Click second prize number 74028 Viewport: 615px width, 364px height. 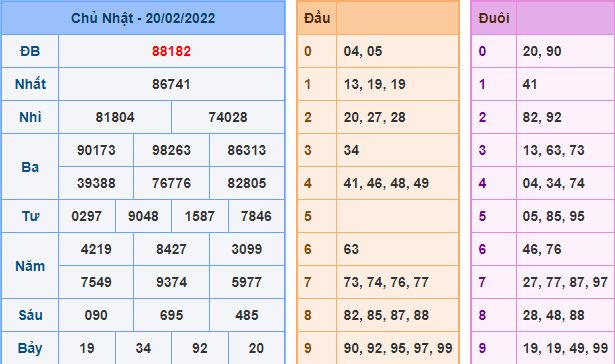pos(228,117)
